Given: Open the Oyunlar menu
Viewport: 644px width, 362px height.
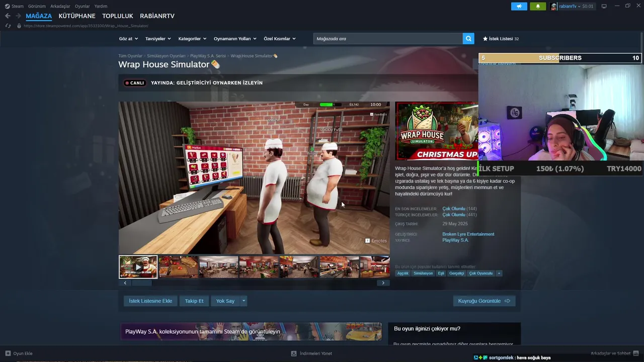Looking at the screenshot, I should pos(83,6).
